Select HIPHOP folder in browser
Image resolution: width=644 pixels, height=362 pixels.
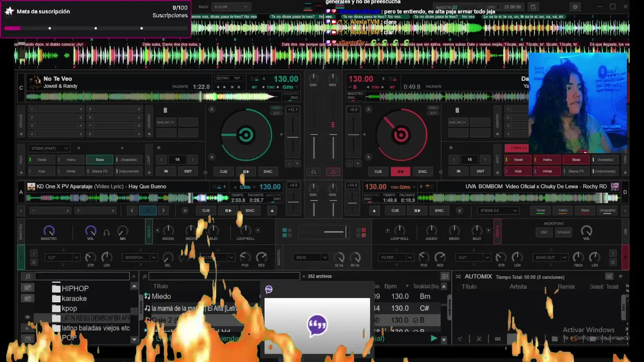75,289
